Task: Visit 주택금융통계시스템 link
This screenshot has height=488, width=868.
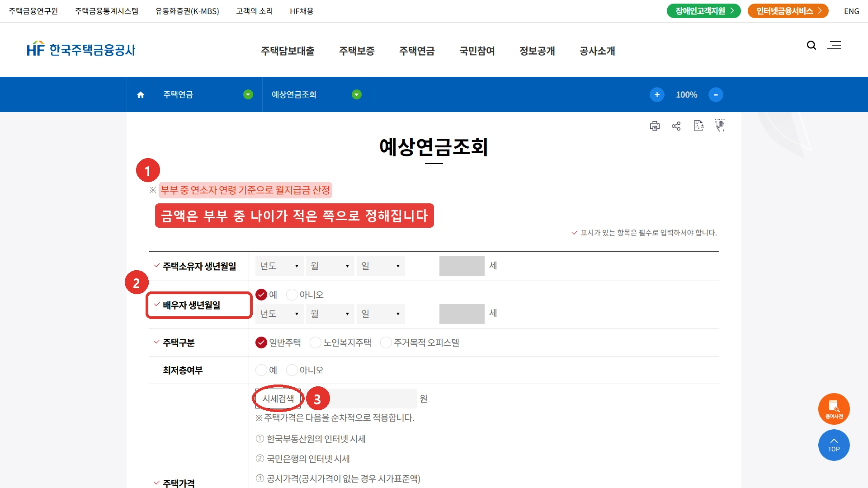Action: coord(107,11)
